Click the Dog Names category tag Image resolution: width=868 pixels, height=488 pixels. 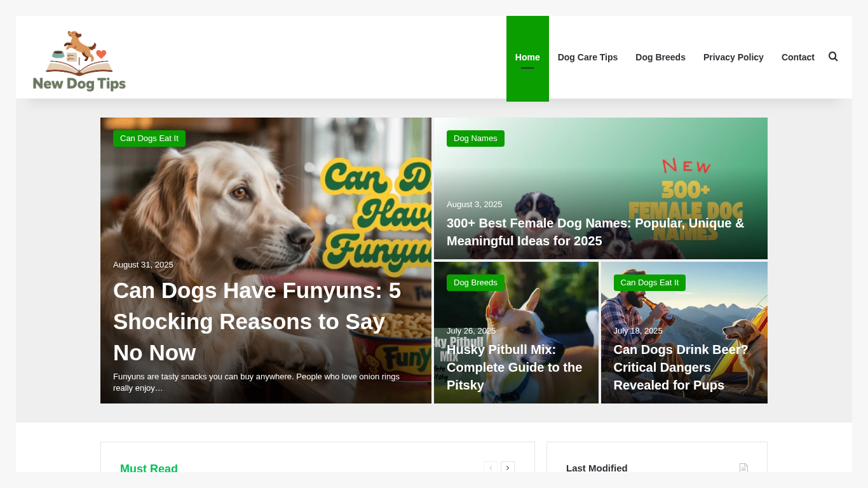click(475, 139)
